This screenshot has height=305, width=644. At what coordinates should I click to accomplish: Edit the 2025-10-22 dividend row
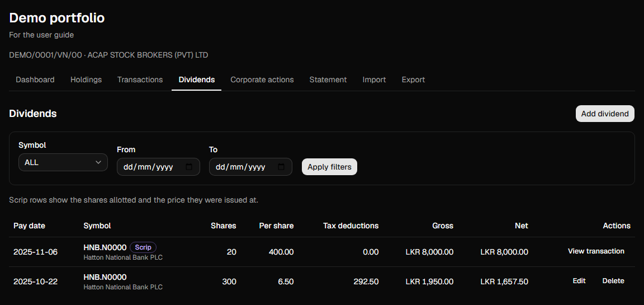pos(579,281)
